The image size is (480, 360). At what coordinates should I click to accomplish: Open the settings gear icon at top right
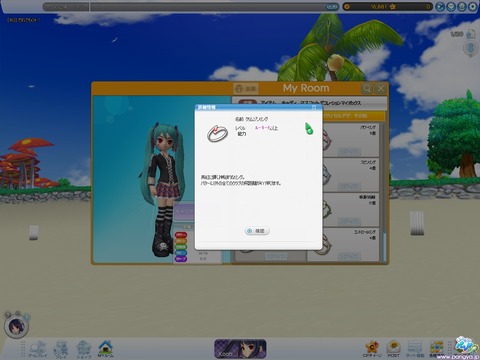(473, 7)
